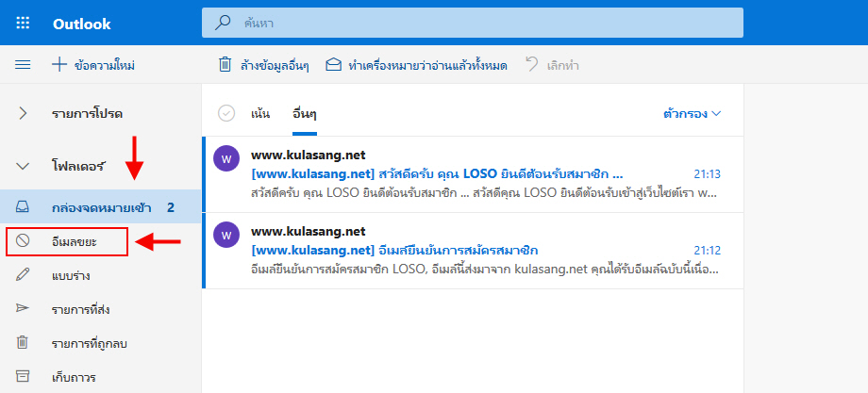Click the preview text of the 21:12 email
868x393 pixels.
tap(484, 270)
